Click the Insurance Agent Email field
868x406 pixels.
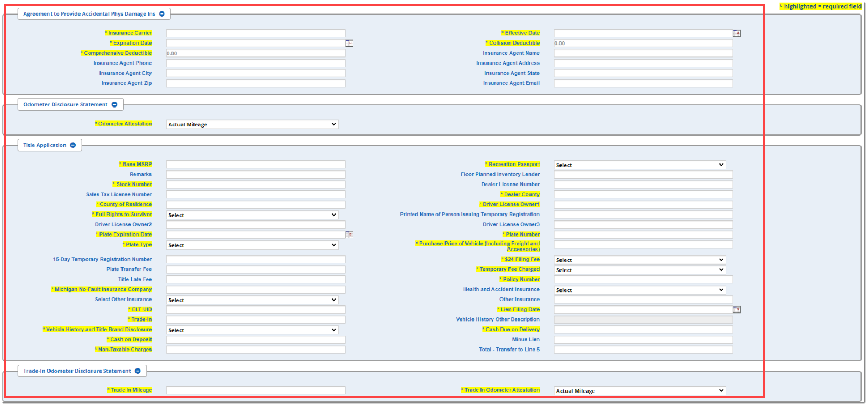click(643, 83)
